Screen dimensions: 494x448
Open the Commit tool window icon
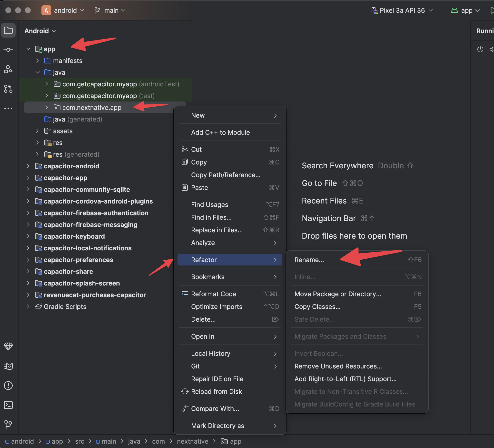point(8,50)
